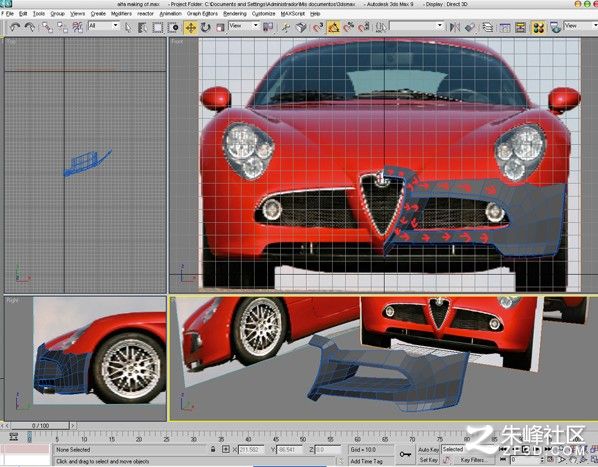Viewport: 598px width, 467px height.
Task: Step the time slider forward one frame
Action: point(73,425)
